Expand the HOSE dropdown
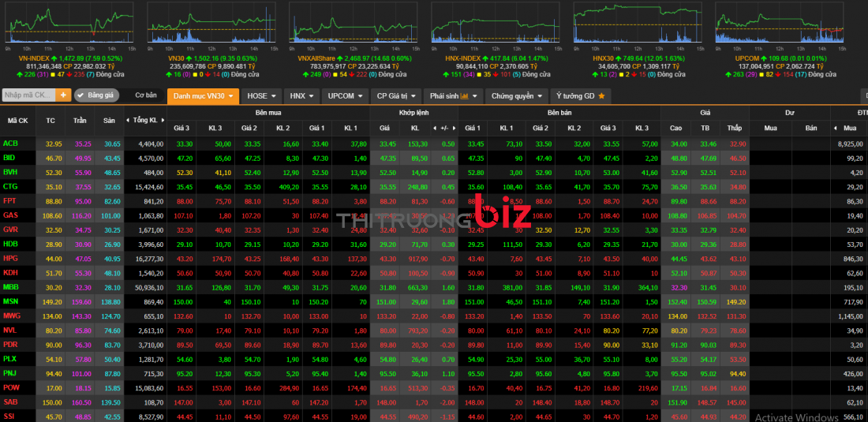 pyautogui.click(x=261, y=95)
